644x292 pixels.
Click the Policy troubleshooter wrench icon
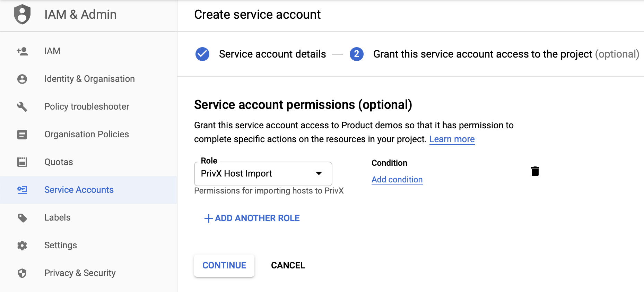[x=22, y=106]
